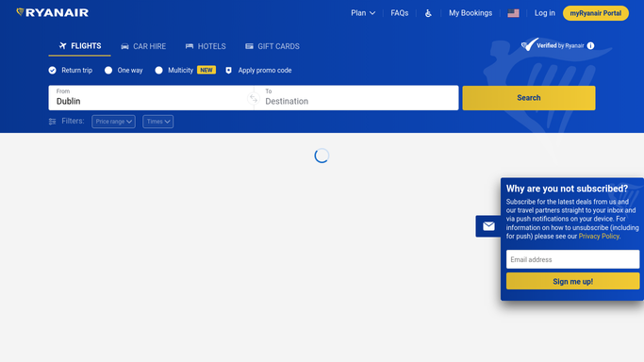The image size is (644, 362).
Task: Open the accessibility wheelchair icon
Action: pyautogui.click(x=428, y=13)
